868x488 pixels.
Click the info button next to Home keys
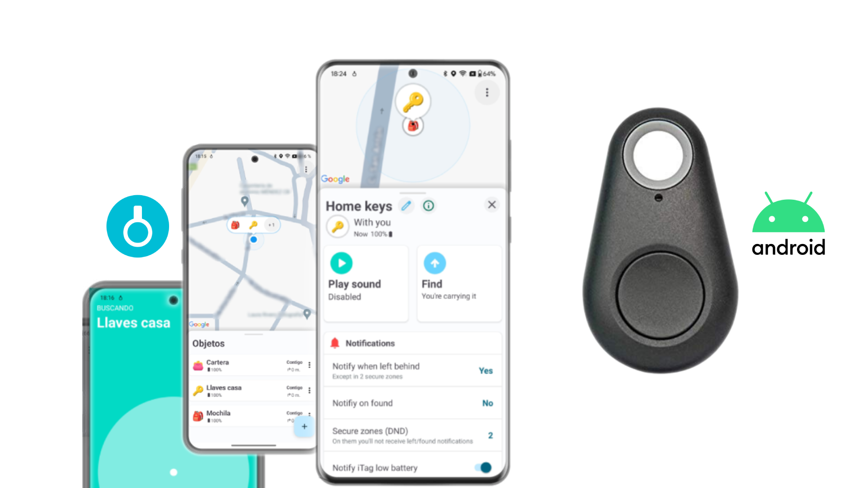tap(429, 205)
